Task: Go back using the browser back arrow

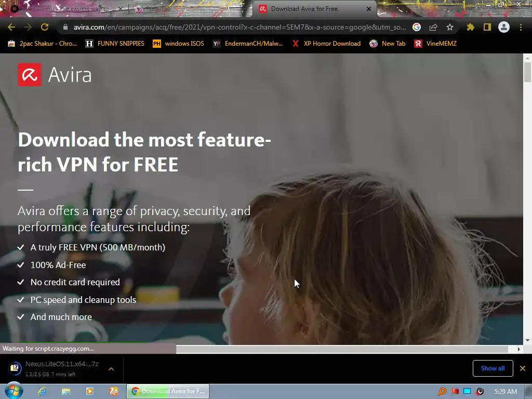Action: (x=11, y=27)
